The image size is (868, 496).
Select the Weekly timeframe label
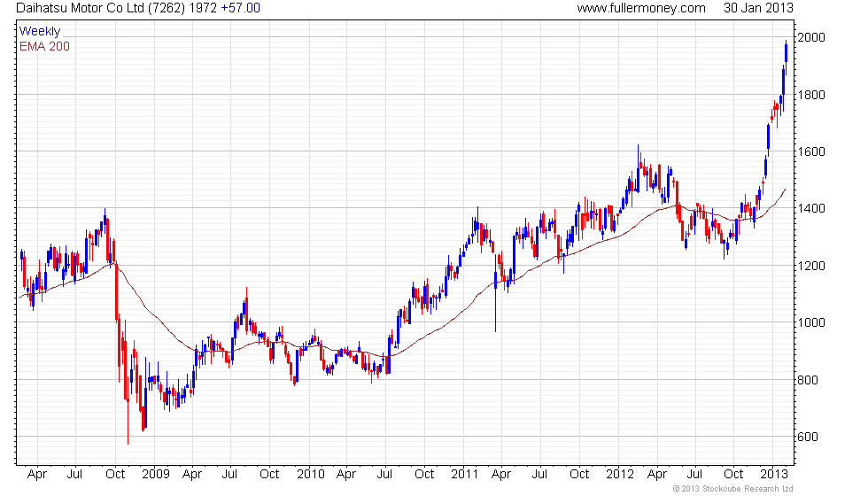coord(40,31)
